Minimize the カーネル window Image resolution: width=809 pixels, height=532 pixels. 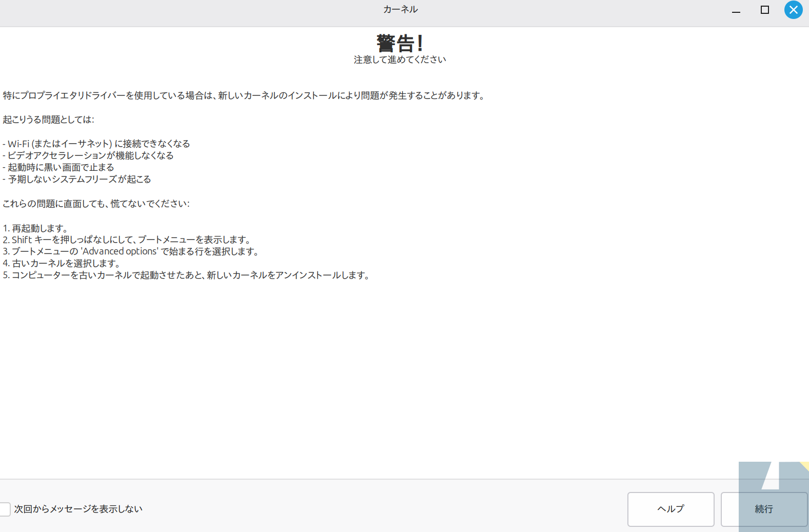[x=736, y=10]
